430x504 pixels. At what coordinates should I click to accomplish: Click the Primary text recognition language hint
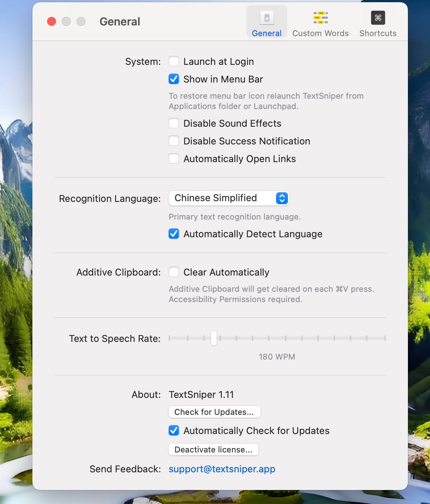[x=235, y=217]
